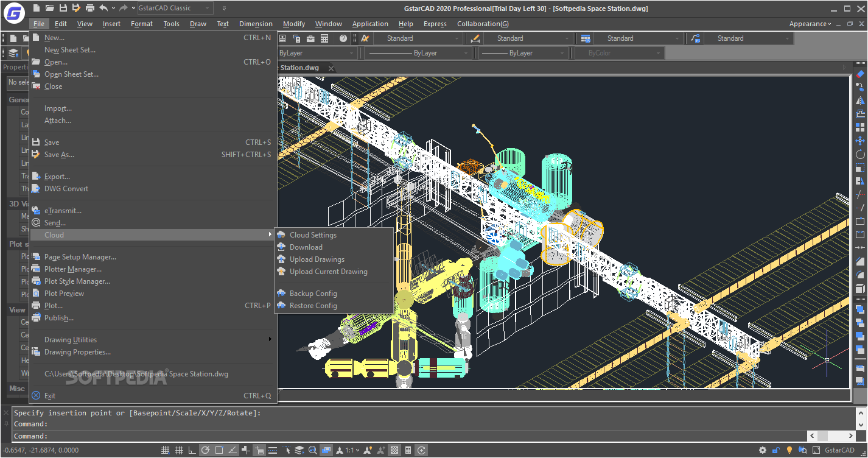Toggle object snap tracking in status bar

233,450
